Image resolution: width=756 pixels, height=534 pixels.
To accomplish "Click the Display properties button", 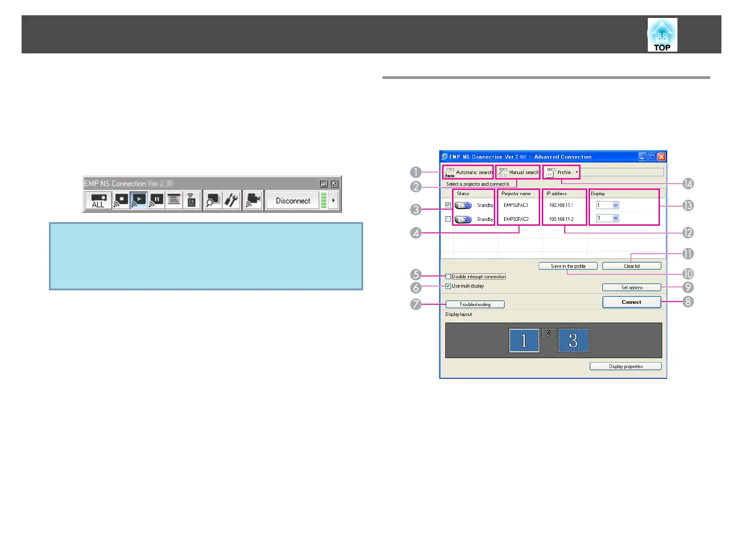I will click(625, 366).
